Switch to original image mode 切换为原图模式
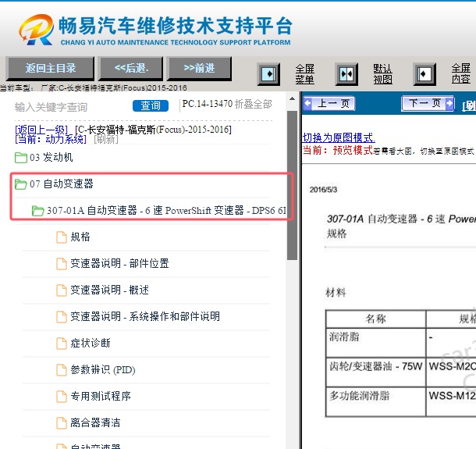This screenshot has width=476, height=449. coord(339,137)
